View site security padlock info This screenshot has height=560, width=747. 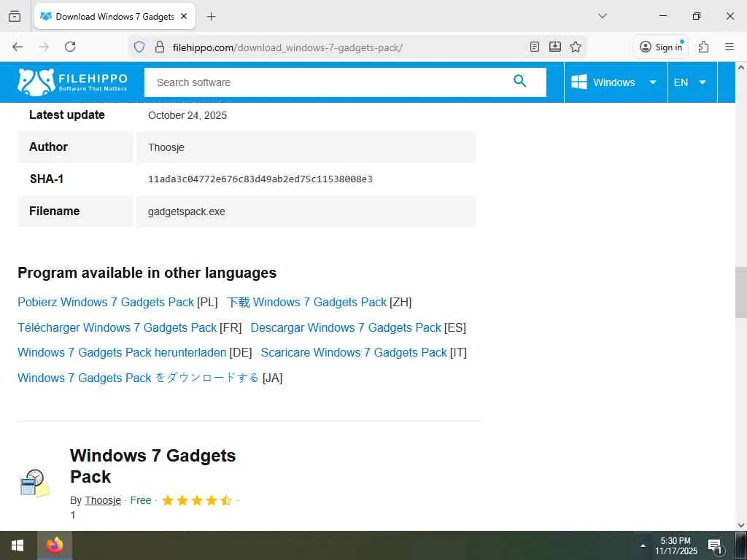point(160,47)
